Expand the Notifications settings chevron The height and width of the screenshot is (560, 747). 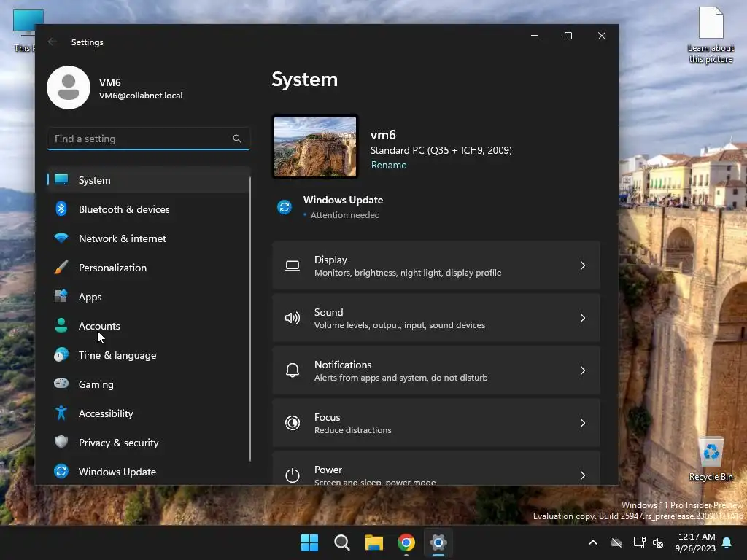tap(583, 370)
